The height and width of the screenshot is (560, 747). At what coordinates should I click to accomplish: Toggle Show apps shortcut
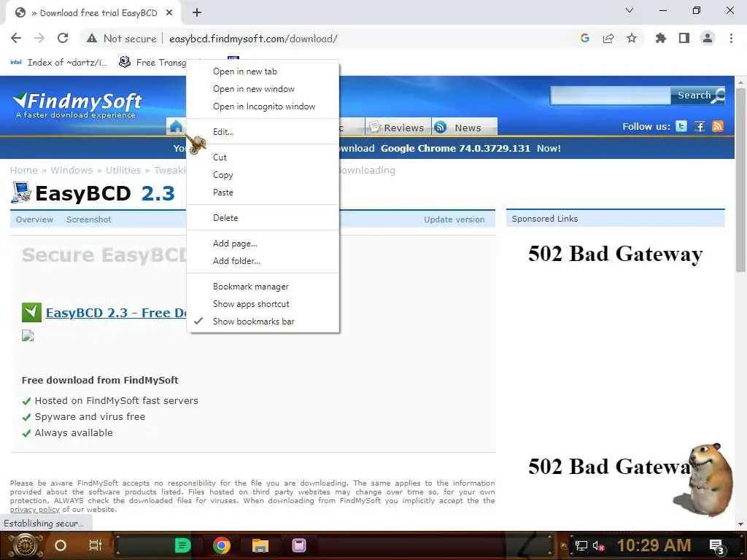(x=263, y=304)
